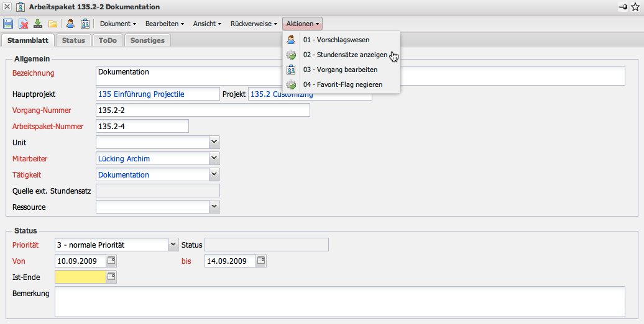Expand the Priorität dropdown arrow
644x324 pixels.
[173, 245]
